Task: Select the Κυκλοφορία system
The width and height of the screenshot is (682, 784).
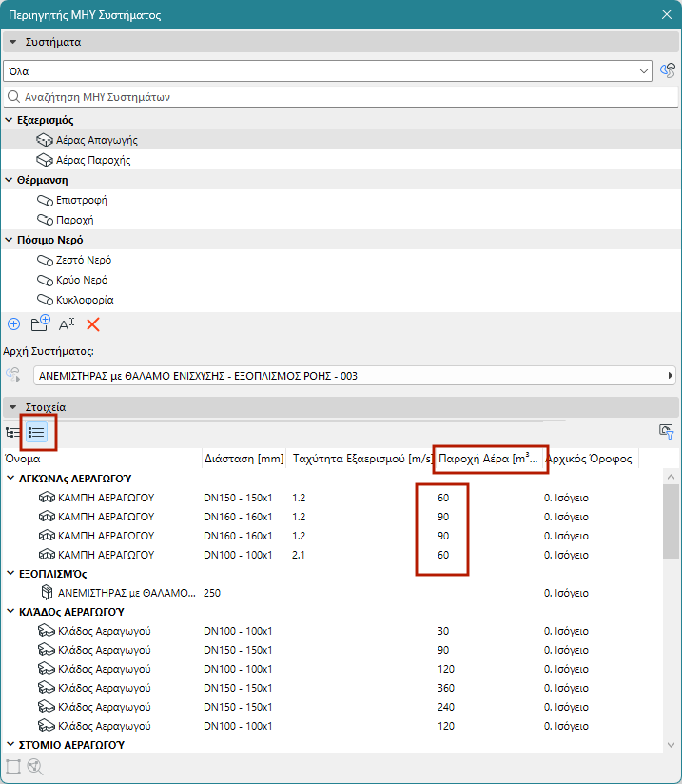Action: tap(340, 300)
